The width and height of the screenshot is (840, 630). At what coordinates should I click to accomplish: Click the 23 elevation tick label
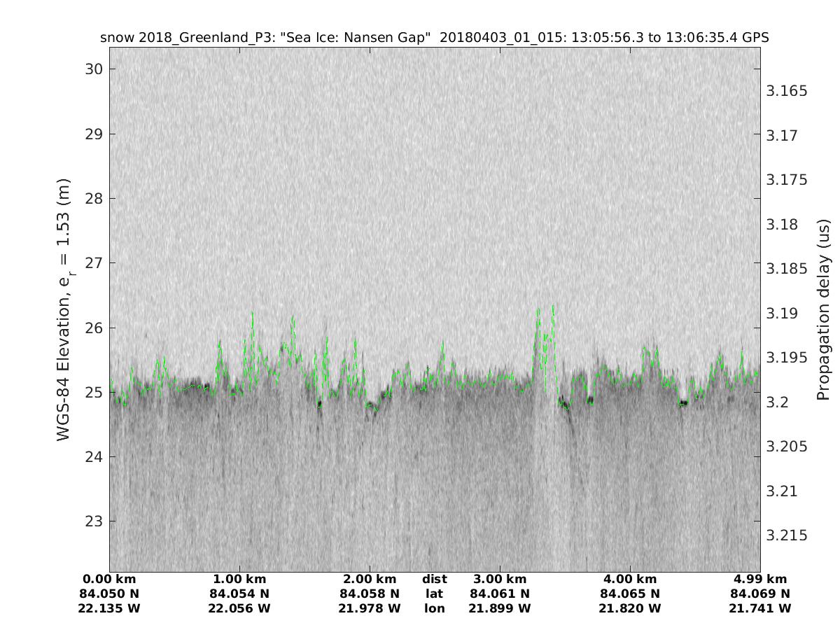pos(93,521)
